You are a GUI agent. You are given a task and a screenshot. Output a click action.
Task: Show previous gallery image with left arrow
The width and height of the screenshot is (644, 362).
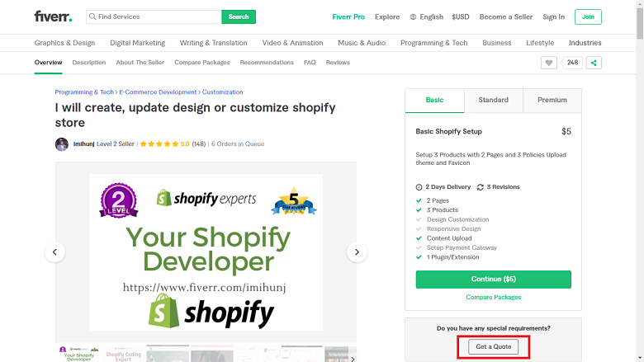(54, 252)
